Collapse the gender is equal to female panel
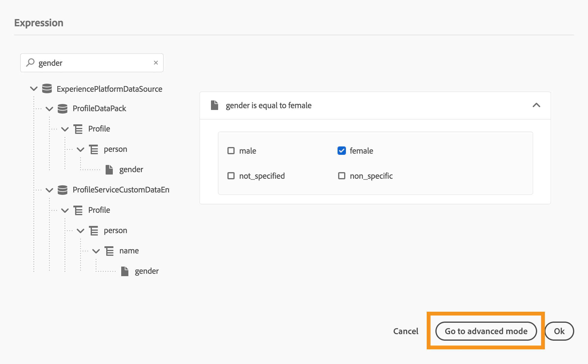Image resolution: width=588 pixels, height=364 pixels. coord(536,105)
